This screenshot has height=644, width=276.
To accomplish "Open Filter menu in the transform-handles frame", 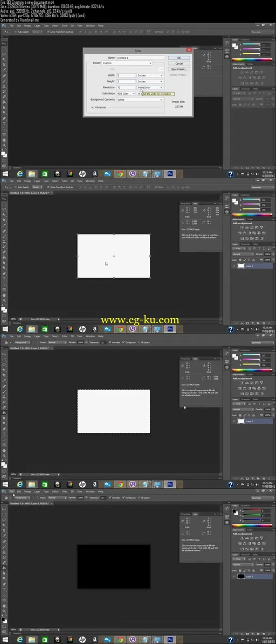I will coord(65,181).
